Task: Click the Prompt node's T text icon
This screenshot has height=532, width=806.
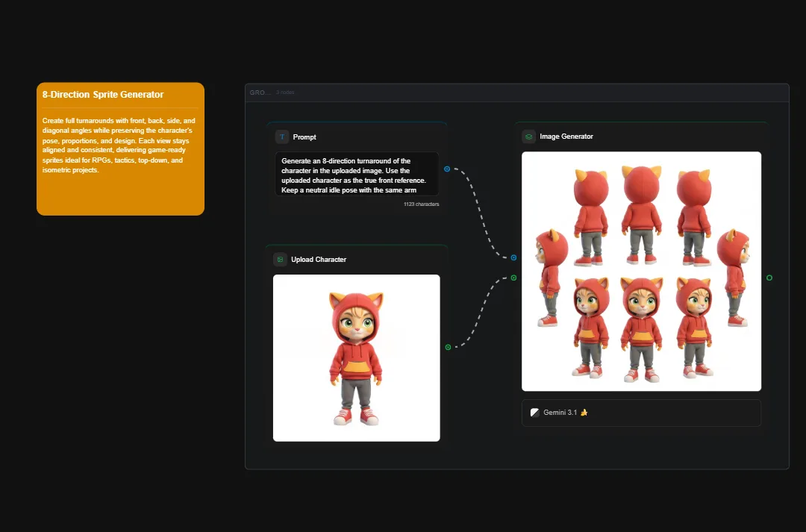Action: point(282,137)
